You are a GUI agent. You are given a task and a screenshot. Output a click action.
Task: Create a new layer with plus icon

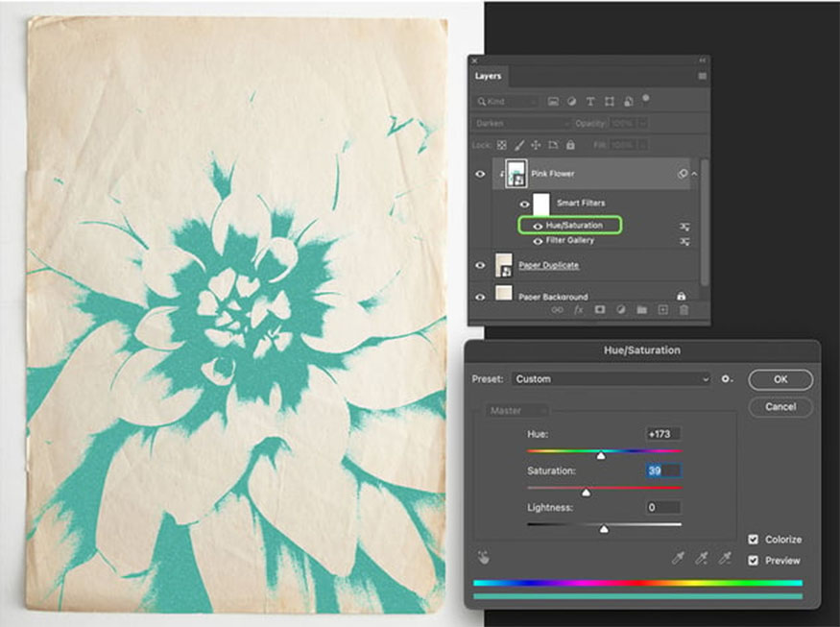662,310
